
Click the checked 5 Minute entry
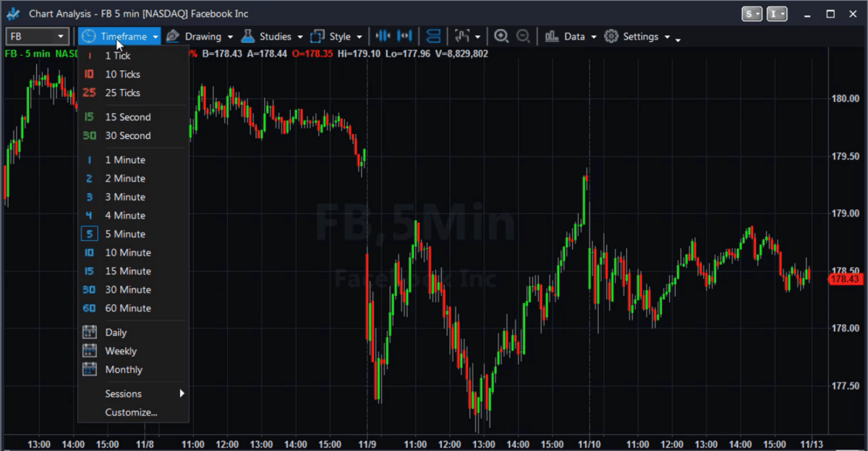(x=133, y=234)
